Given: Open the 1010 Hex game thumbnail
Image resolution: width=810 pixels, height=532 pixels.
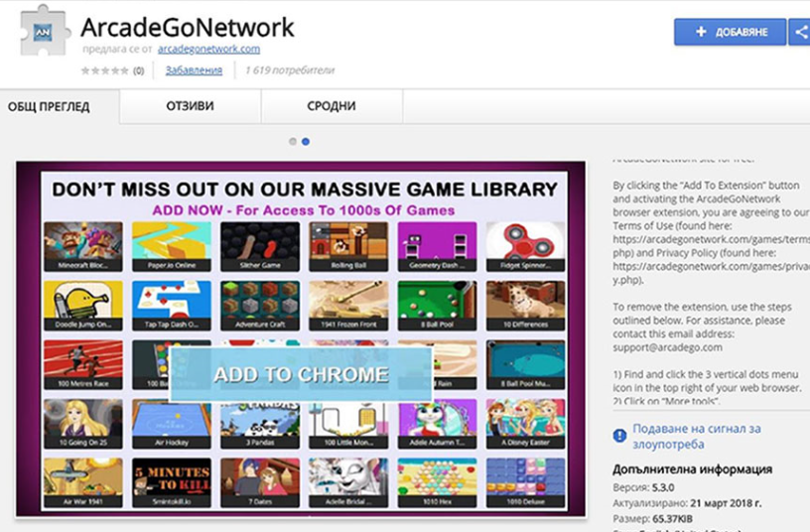Looking at the screenshot, I should pos(437,482).
